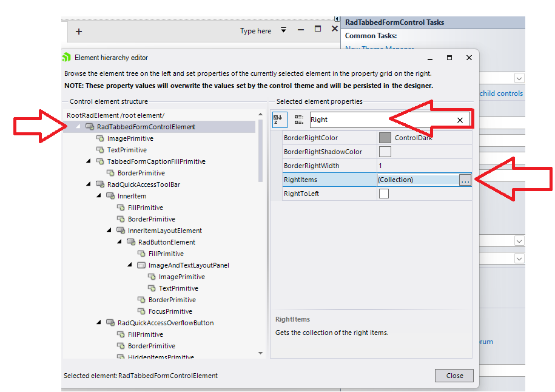
Task: Collapse the RadButtonElement node
Action: [119, 242]
